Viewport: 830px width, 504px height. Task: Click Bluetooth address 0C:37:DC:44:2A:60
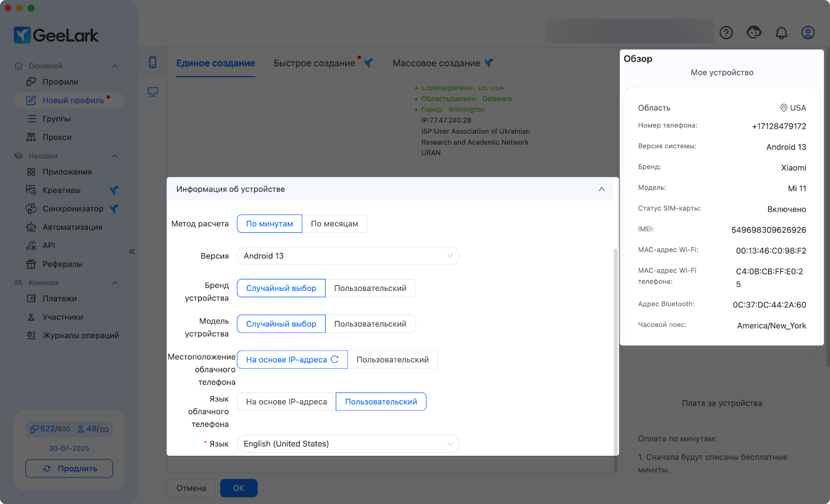[x=769, y=305]
